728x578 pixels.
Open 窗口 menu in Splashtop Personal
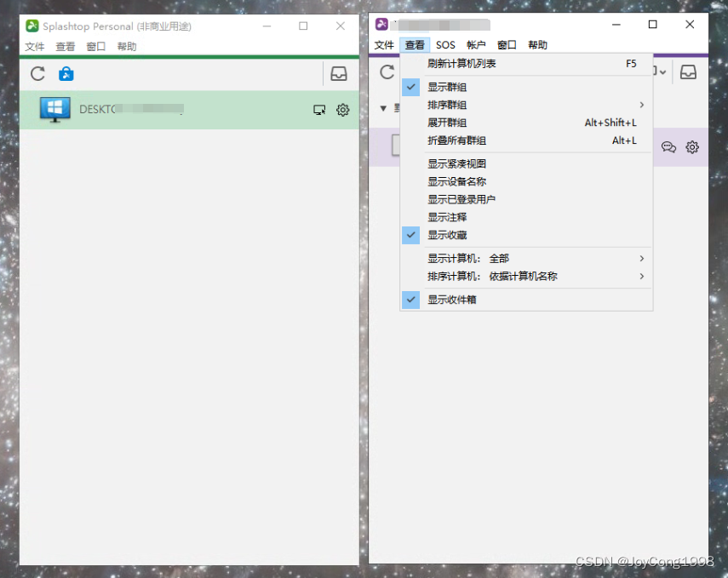[x=95, y=47]
